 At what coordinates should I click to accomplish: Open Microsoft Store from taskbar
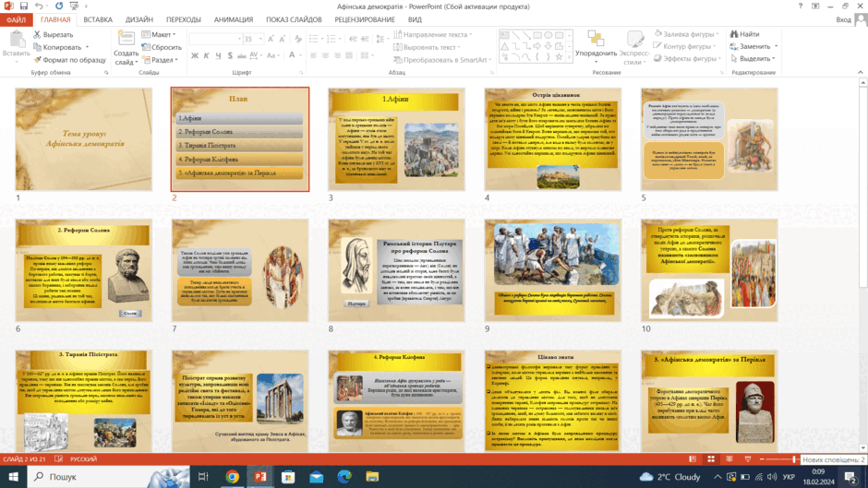coord(288,476)
